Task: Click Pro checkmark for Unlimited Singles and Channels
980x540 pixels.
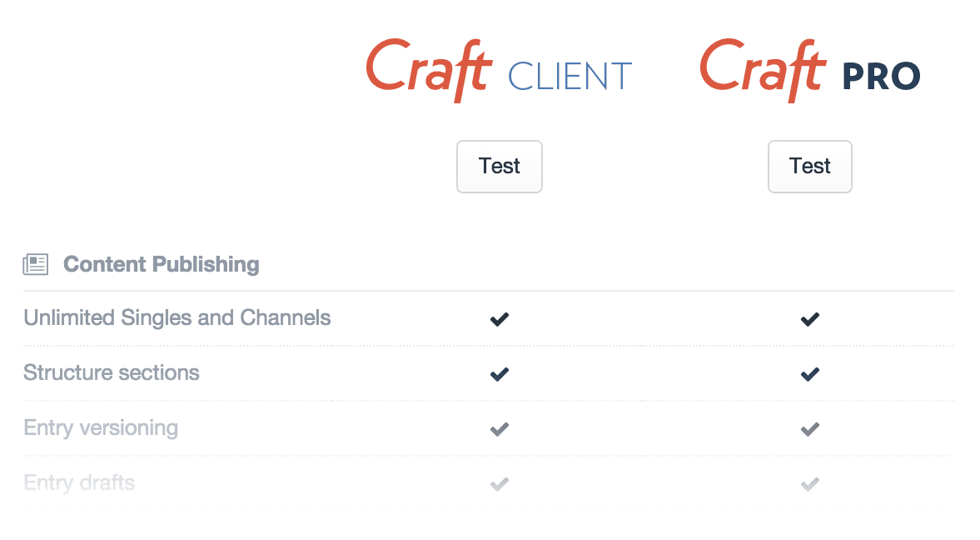Action: tap(810, 319)
